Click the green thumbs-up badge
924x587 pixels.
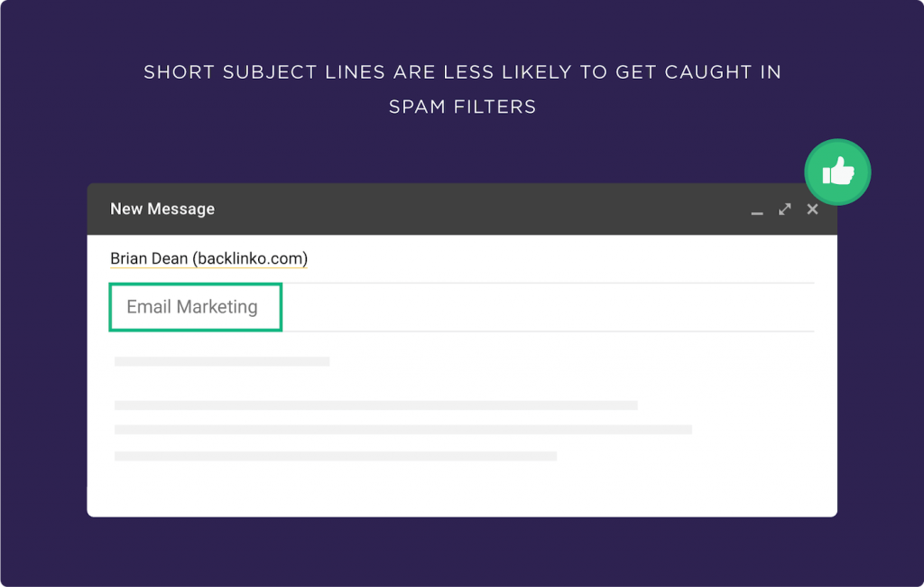(x=837, y=172)
